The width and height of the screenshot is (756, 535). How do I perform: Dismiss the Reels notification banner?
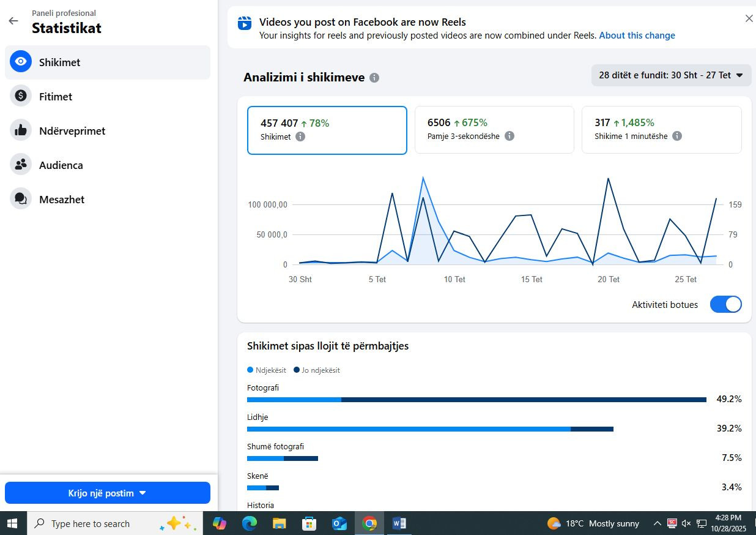click(749, 18)
